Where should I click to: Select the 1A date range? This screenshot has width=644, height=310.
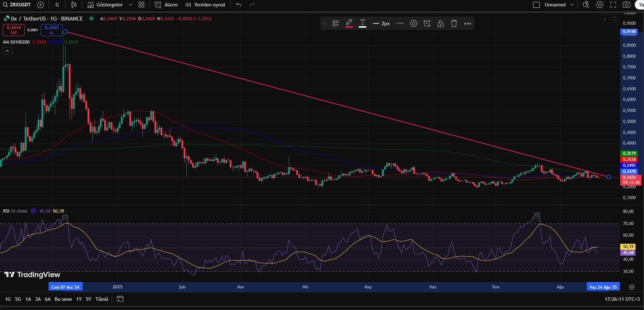(28, 299)
